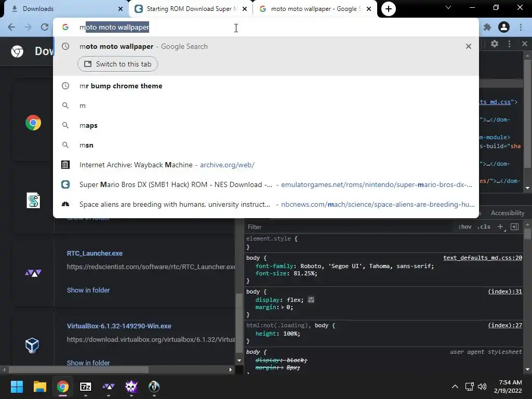The height and width of the screenshot is (399, 532).
Task: Add new style rule plus icon
Action: (x=501, y=227)
